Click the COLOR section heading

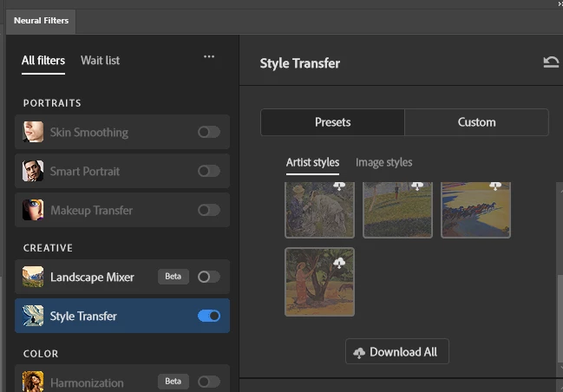point(41,354)
